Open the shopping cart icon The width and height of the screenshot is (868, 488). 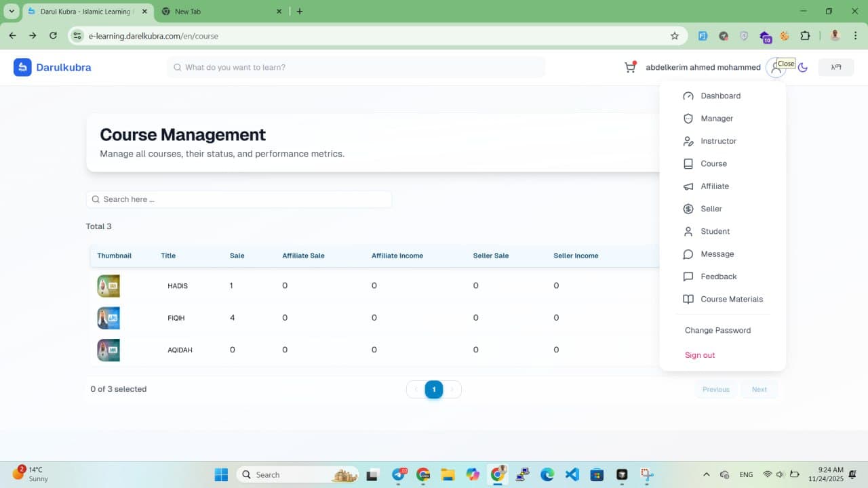coord(630,67)
